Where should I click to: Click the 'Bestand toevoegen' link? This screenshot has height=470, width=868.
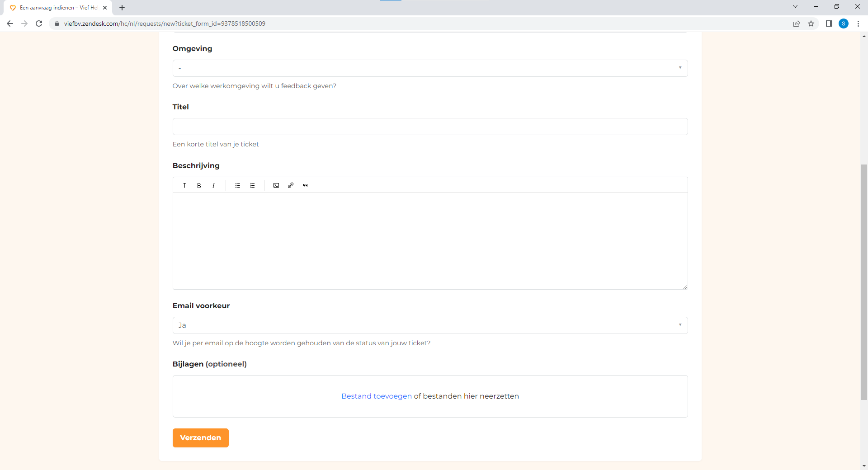pos(376,396)
